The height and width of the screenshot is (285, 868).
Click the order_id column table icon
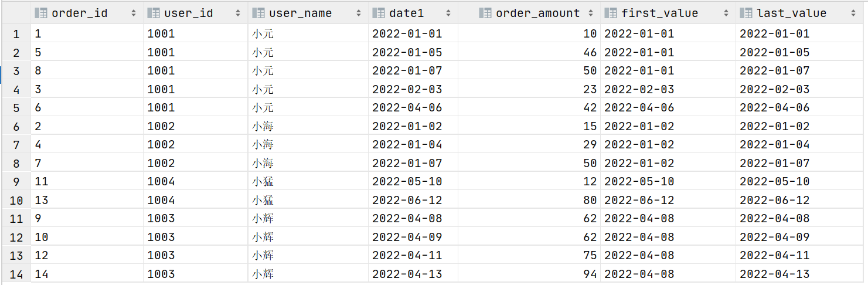click(41, 13)
